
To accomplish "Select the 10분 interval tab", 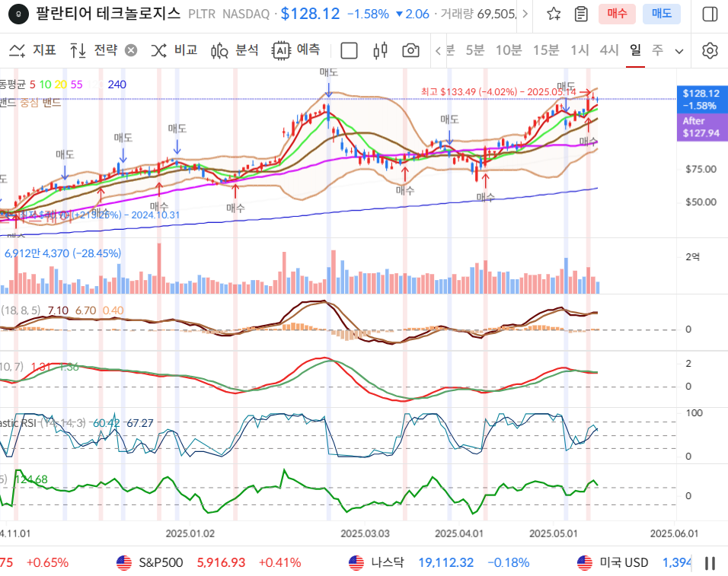I will click(509, 49).
